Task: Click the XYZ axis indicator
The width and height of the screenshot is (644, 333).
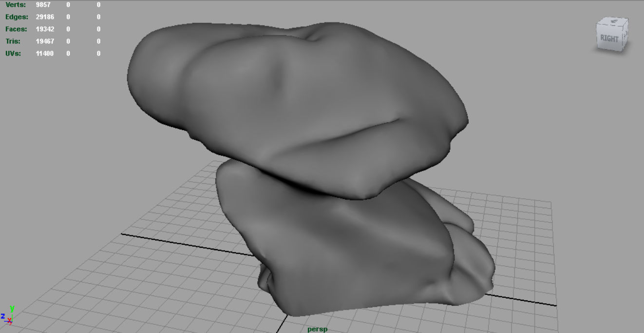Action: [x=7, y=315]
